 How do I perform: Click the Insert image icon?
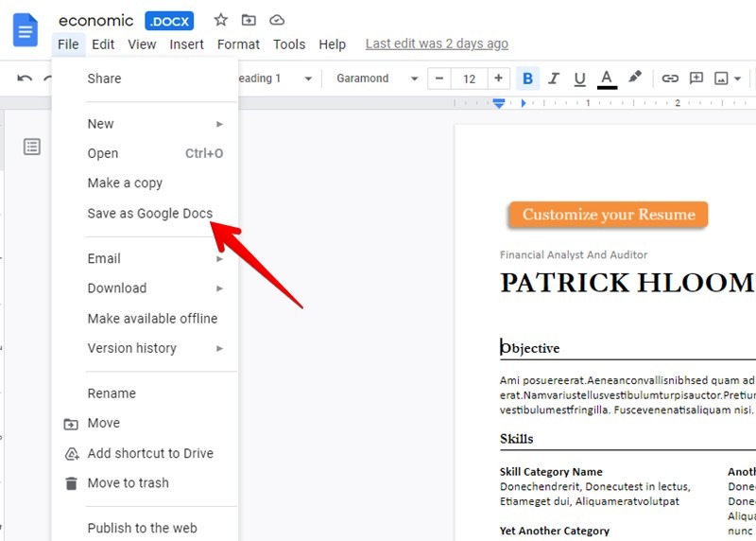point(721,79)
